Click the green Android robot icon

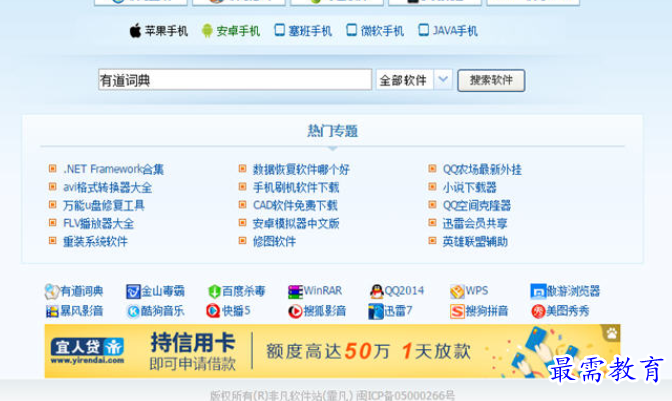[207, 30]
